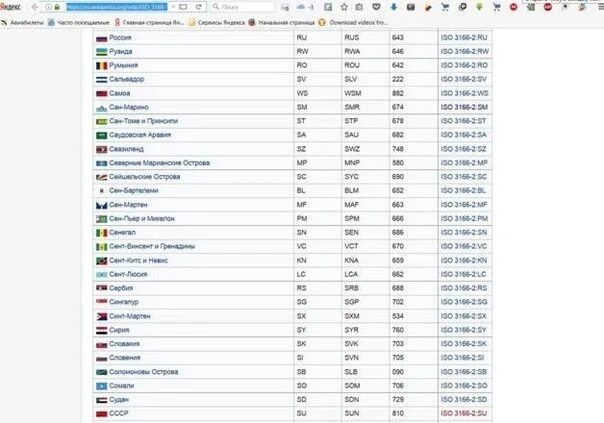Select the 702 code in Сингапур row
Image resolution: width=604 pixels, height=423 pixels.
pyautogui.click(x=398, y=302)
